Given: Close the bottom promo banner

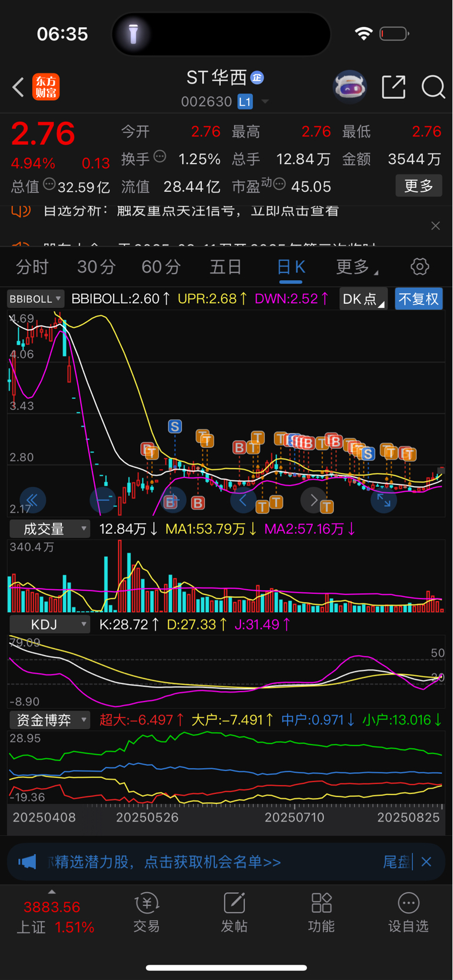Looking at the screenshot, I should pos(426,862).
